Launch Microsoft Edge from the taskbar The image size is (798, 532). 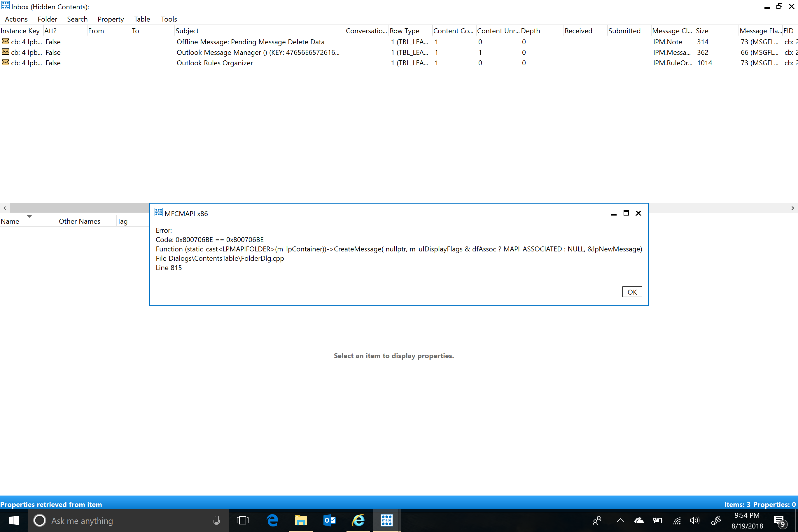click(272, 520)
